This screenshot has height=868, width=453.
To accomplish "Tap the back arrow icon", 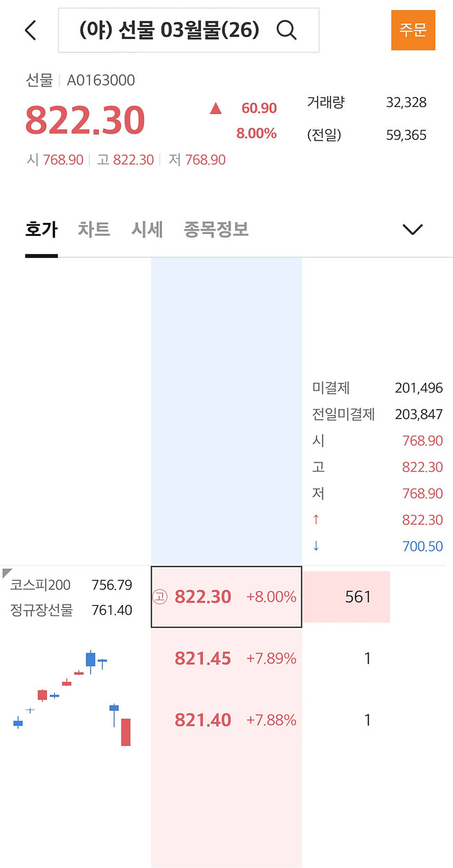I will click(29, 30).
